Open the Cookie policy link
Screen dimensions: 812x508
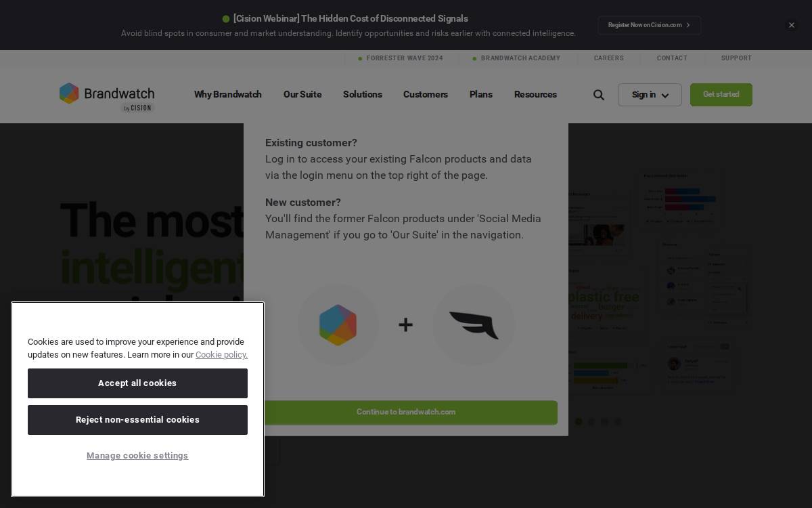[x=221, y=355]
